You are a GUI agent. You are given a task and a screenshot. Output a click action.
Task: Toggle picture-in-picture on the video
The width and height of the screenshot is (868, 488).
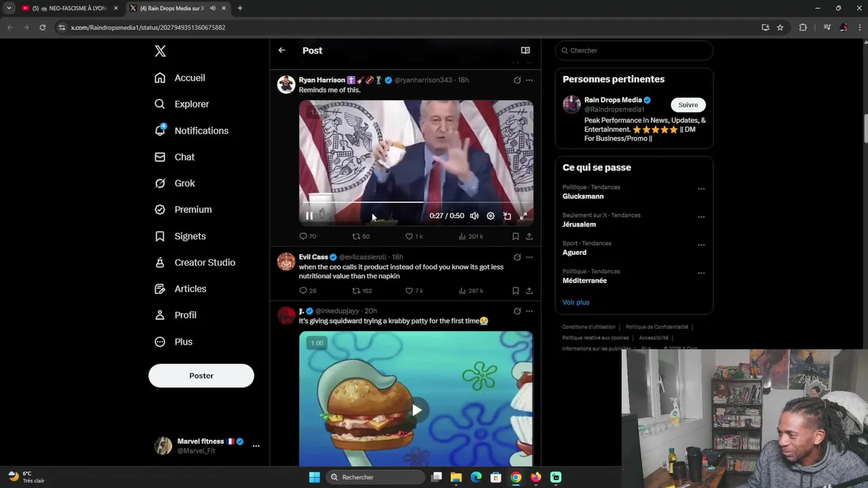[x=507, y=216]
